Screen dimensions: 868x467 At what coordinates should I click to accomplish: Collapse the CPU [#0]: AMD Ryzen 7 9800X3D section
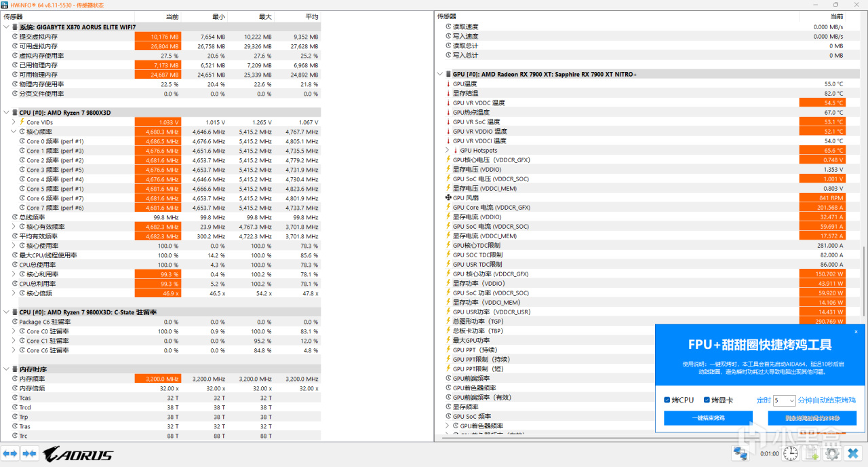(x=6, y=113)
